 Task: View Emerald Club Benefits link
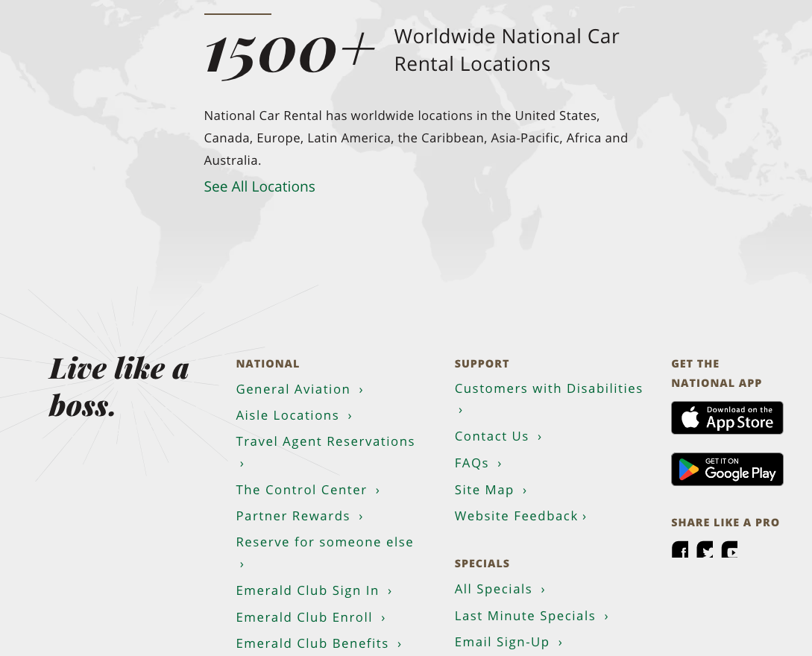tap(319, 643)
